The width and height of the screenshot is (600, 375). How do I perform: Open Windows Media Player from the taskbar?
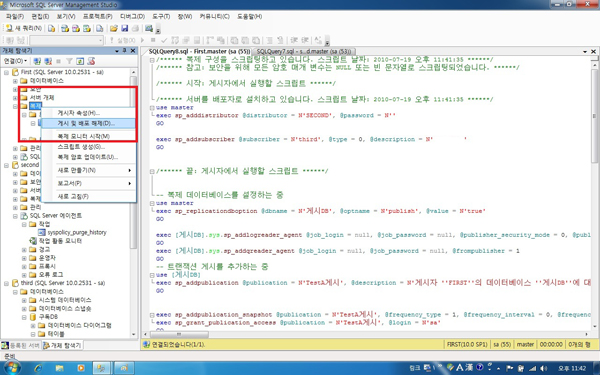81,368
